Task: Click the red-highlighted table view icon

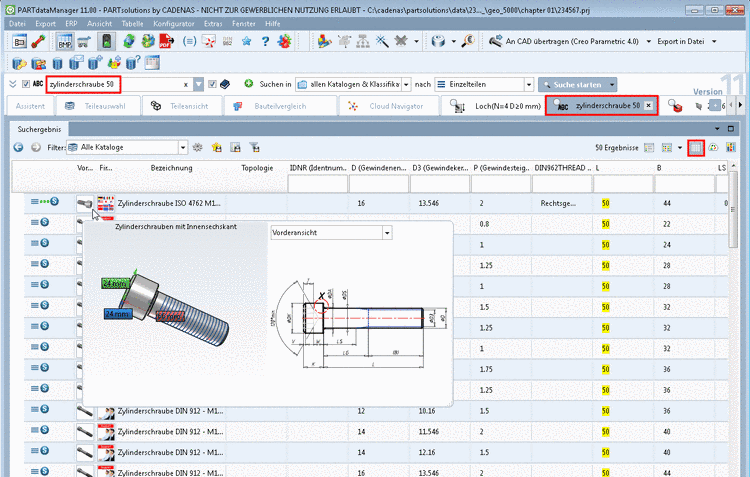Action: click(696, 147)
